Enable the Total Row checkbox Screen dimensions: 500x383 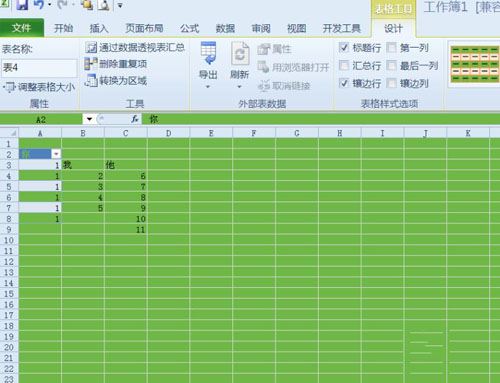[x=344, y=65]
